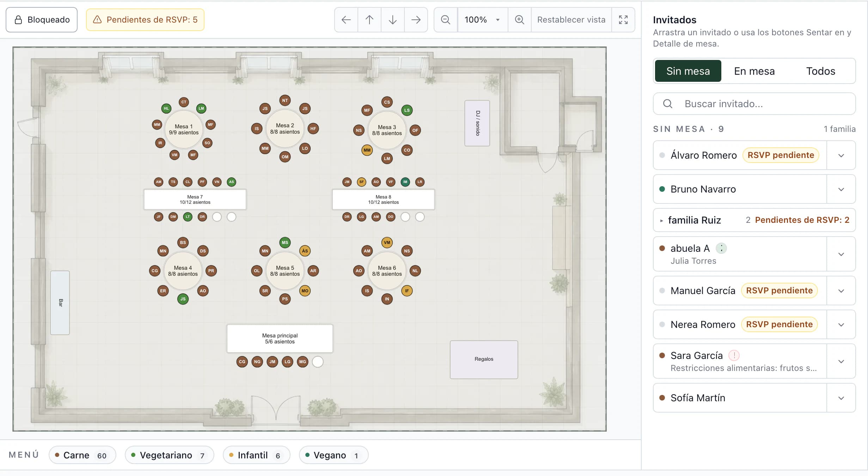Click Sara García's dietary alert icon
The height and width of the screenshot is (476, 868).
tap(734, 355)
